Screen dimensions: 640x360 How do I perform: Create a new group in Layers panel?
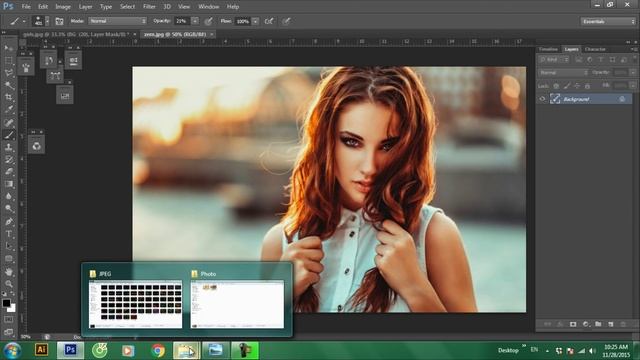[x=598, y=324]
